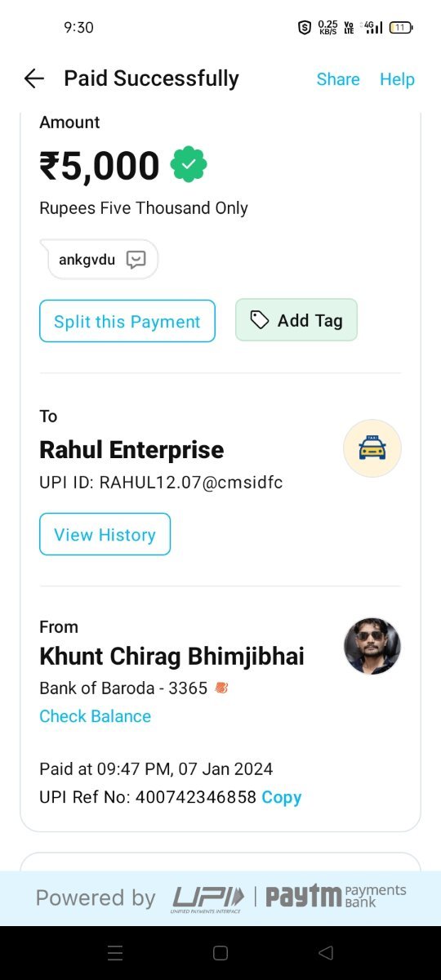Open the Share option

click(338, 79)
